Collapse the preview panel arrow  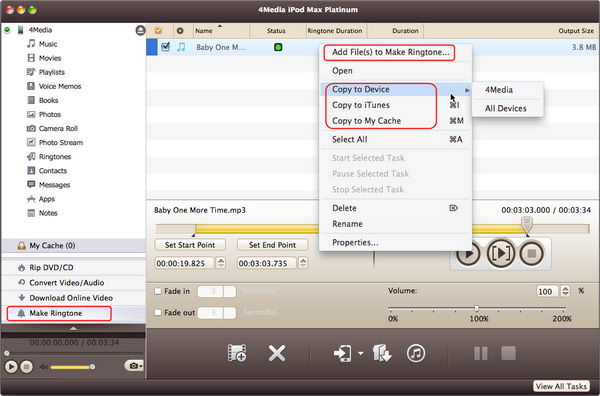pyautogui.click(x=73, y=328)
